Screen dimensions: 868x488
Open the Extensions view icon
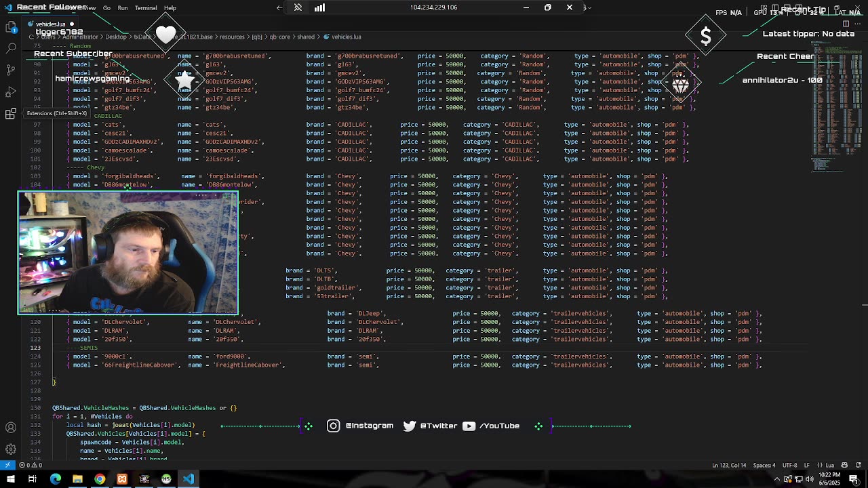coord(11,113)
